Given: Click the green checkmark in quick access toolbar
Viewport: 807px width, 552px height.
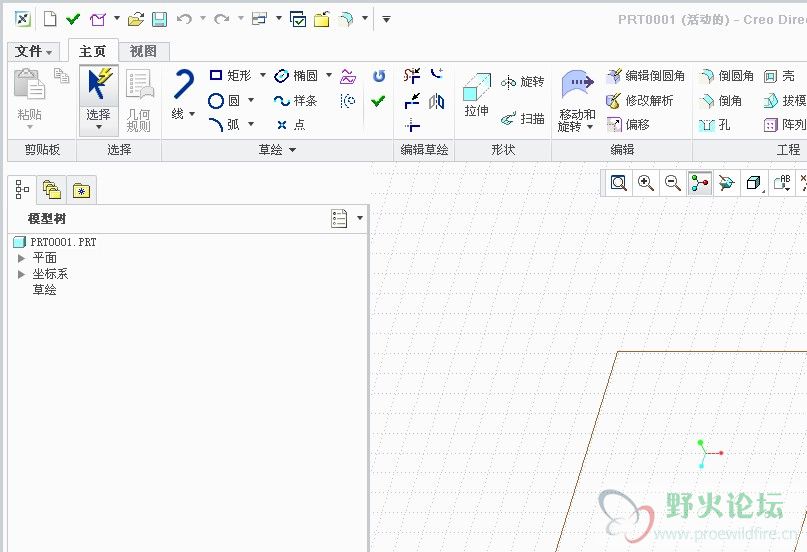Looking at the screenshot, I should click(73, 20).
